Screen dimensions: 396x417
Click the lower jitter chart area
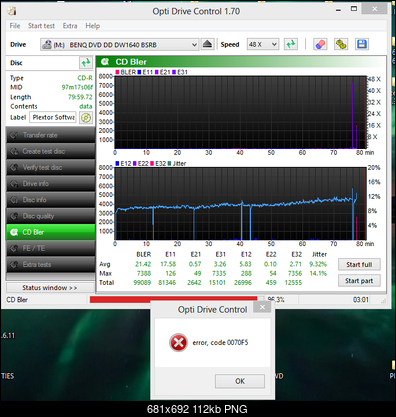240,204
